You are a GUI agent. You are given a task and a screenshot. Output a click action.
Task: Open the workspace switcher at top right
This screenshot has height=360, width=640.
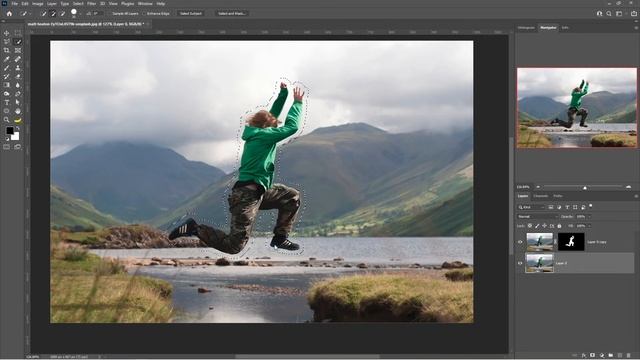point(619,13)
